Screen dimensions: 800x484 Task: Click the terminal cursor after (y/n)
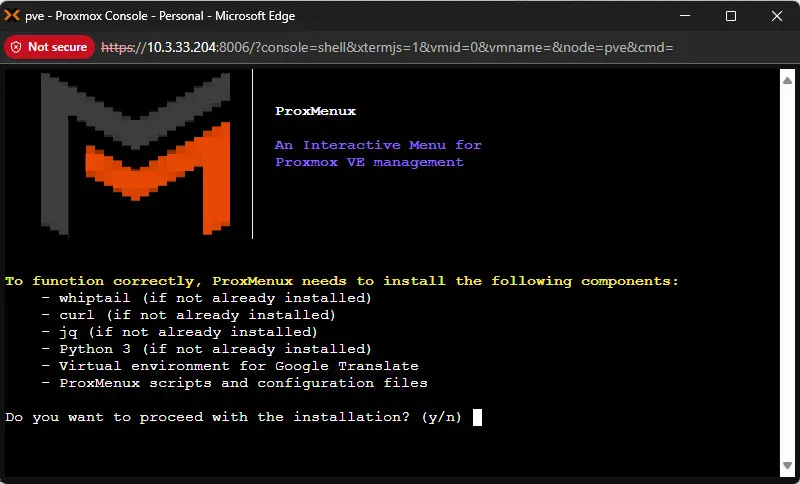pyautogui.click(x=478, y=417)
